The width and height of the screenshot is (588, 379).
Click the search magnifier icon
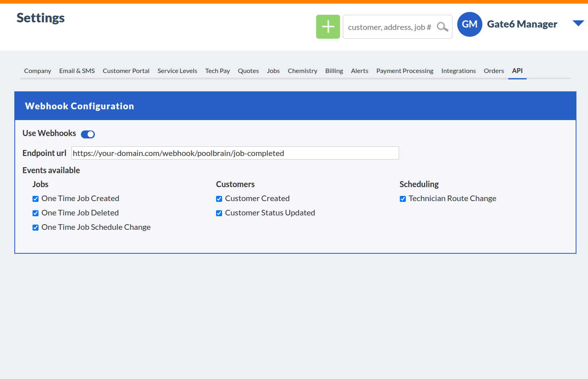(442, 27)
